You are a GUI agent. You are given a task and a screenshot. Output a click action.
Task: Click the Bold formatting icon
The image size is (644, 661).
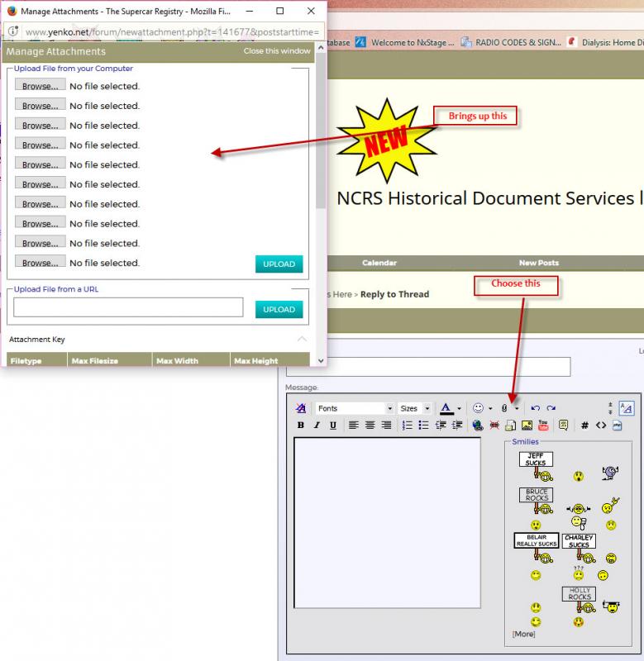coord(301,426)
